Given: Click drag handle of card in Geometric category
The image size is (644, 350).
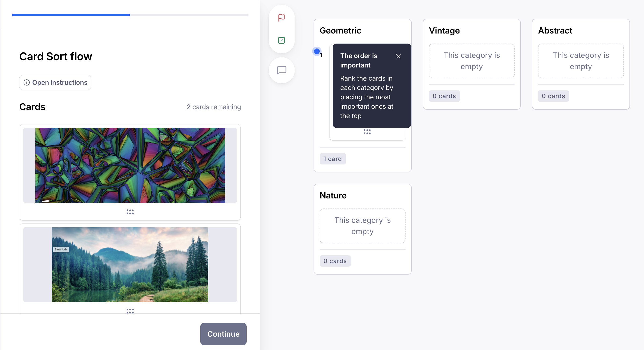Looking at the screenshot, I should pos(367,132).
